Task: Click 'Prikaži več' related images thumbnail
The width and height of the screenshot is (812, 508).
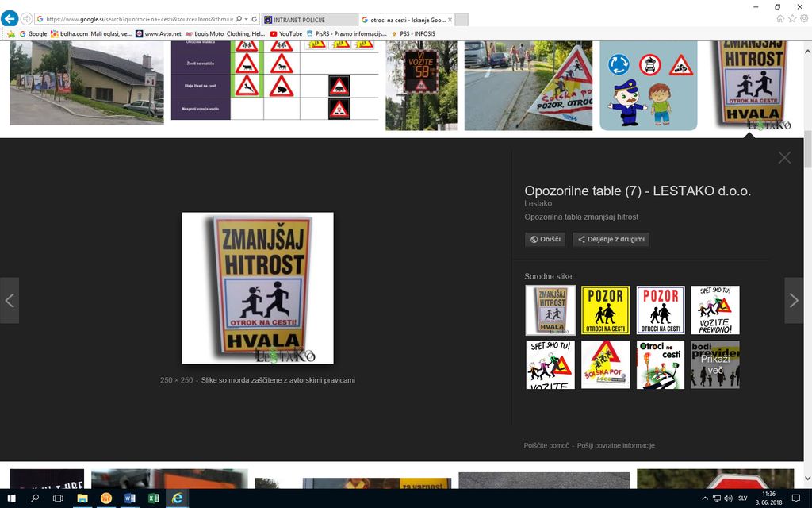Action: [x=714, y=364]
